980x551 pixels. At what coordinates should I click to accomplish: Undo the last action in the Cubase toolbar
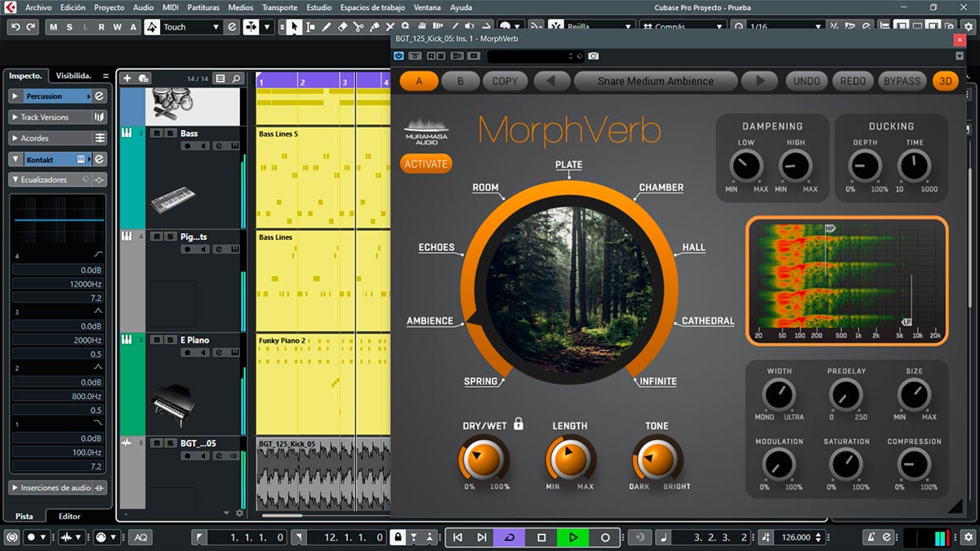(x=16, y=27)
